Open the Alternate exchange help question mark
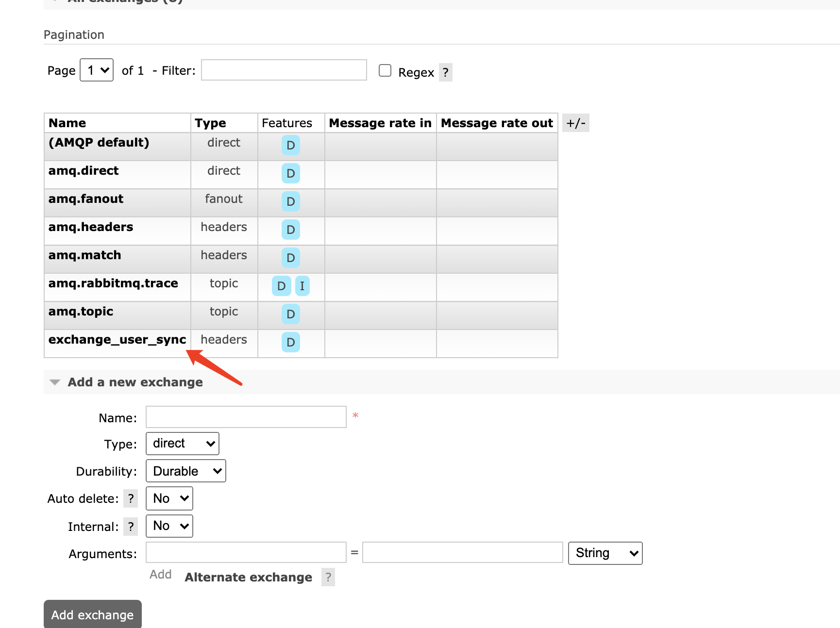This screenshot has height=628, width=840. [x=328, y=577]
